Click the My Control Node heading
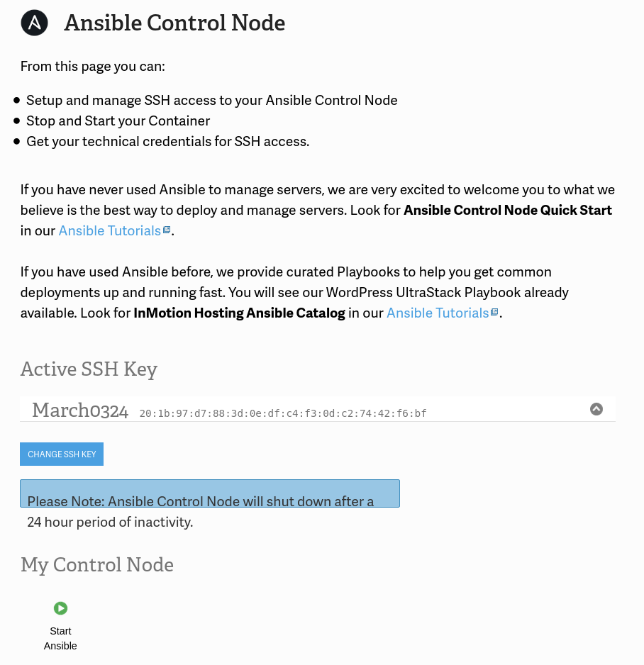 [x=97, y=565]
